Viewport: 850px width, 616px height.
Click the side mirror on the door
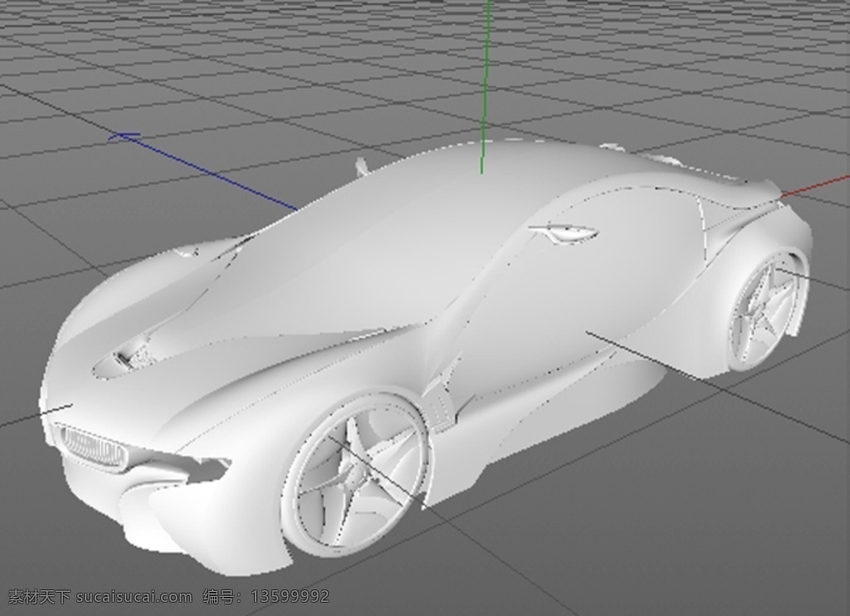click(564, 233)
